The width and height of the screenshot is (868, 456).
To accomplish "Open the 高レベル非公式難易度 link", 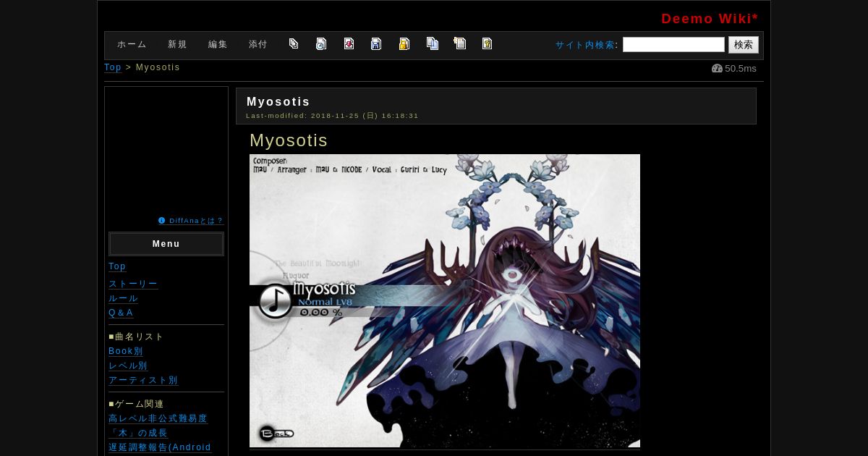I will (158, 418).
